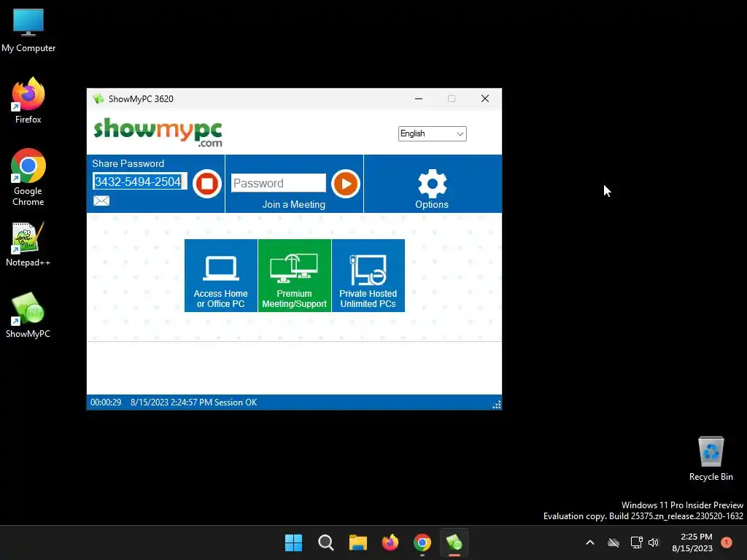
Task: Select the ShowMyPC desktop shortcut
Action: click(28, 315)
